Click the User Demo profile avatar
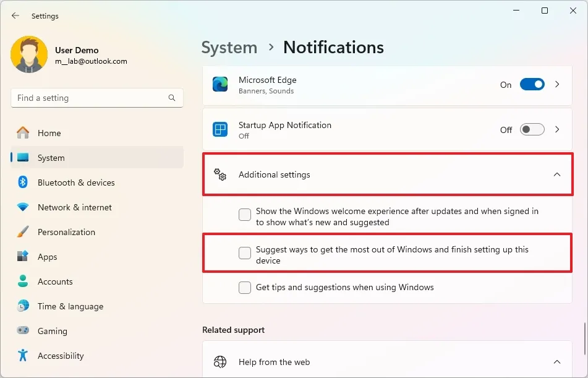Screen dimensions: 588x378 coord(29,54)
